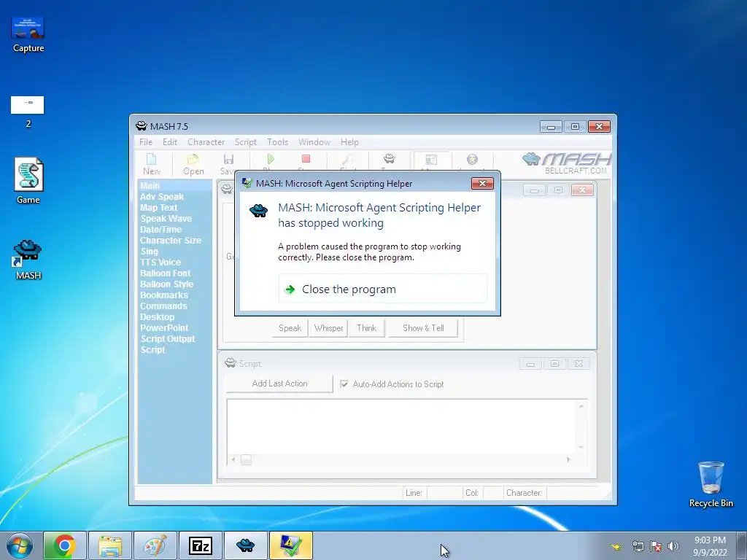Open the Tools menu
Image resolution: width=747 pixels, height=560 pixels.
(x=277, y=142)
